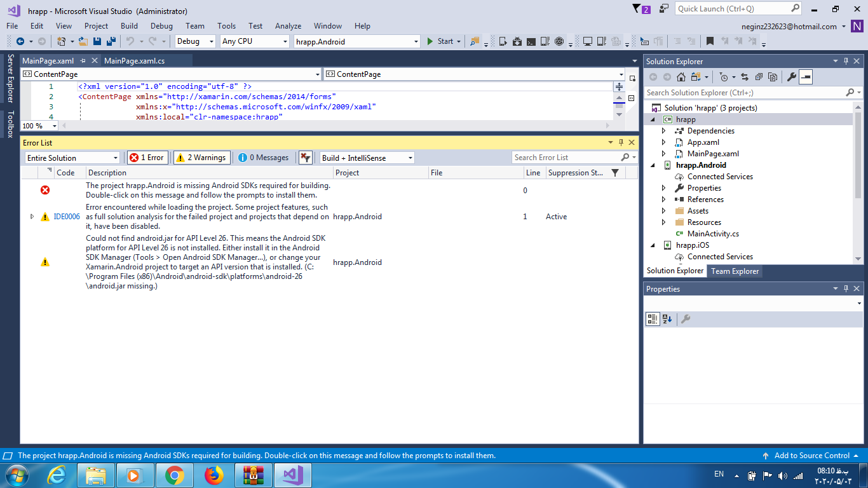The image size is (868, 488).
Task: Open the Android Adb command prompt icon
Action: click(531, 41)
